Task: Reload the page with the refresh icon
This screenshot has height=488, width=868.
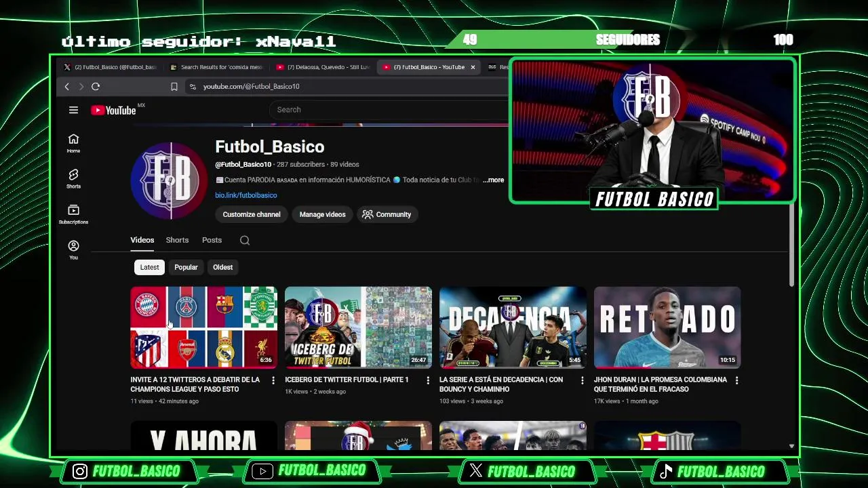Action: (x=96, y=86)
